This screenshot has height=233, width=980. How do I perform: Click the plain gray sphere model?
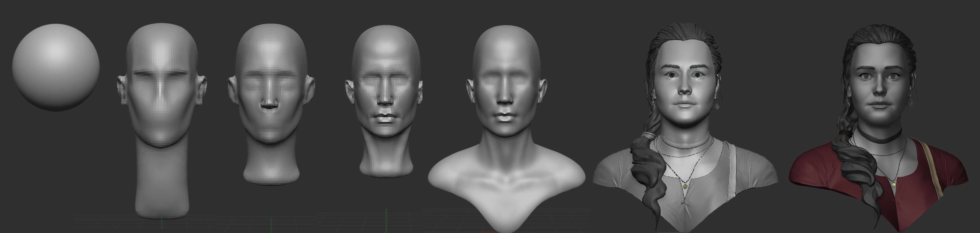(55, 67)
